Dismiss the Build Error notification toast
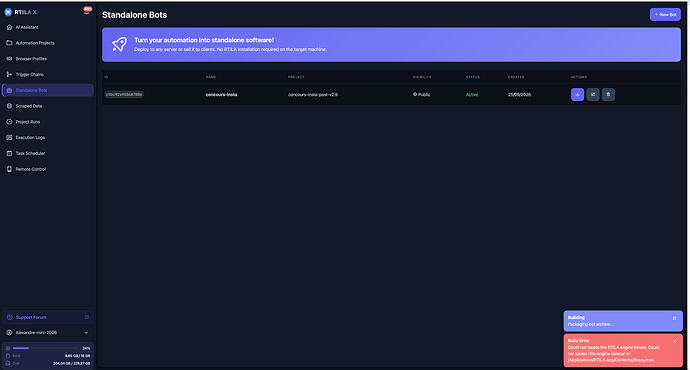This screenshot has width=690, height=370. [x=674, y=342]
